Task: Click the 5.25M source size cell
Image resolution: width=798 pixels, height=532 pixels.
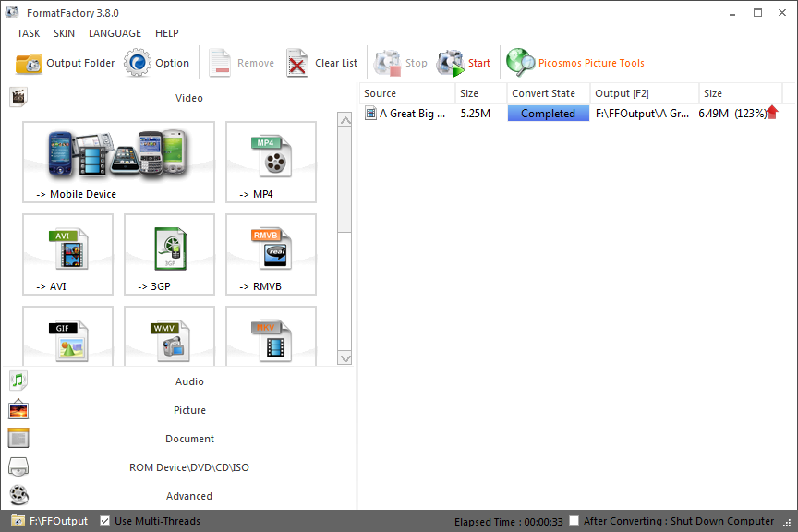Action: coord(476,114)
